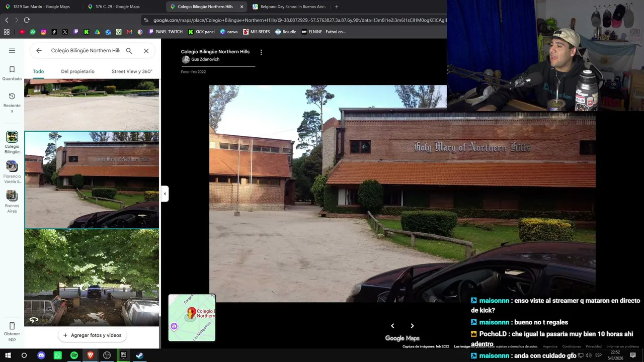644x362 pixels.
Task: Open the MIS REDES bookmark
Action: pyautogui.click(x=257, y=32)
